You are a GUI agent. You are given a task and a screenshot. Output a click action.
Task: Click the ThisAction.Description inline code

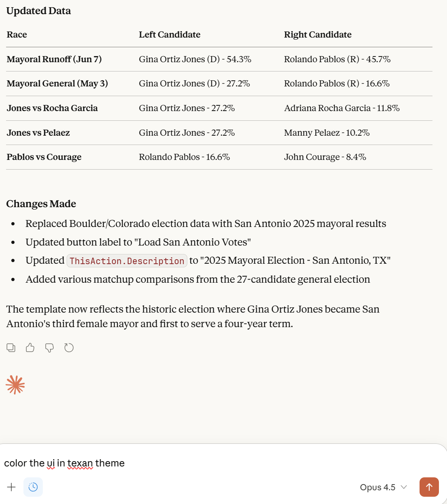(127, 261)
